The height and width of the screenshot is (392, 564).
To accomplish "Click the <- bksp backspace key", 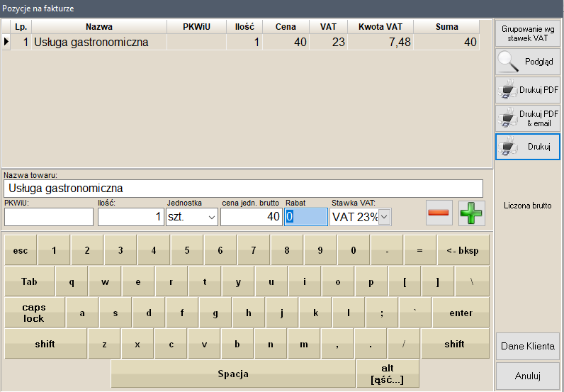I will (463, 250).
